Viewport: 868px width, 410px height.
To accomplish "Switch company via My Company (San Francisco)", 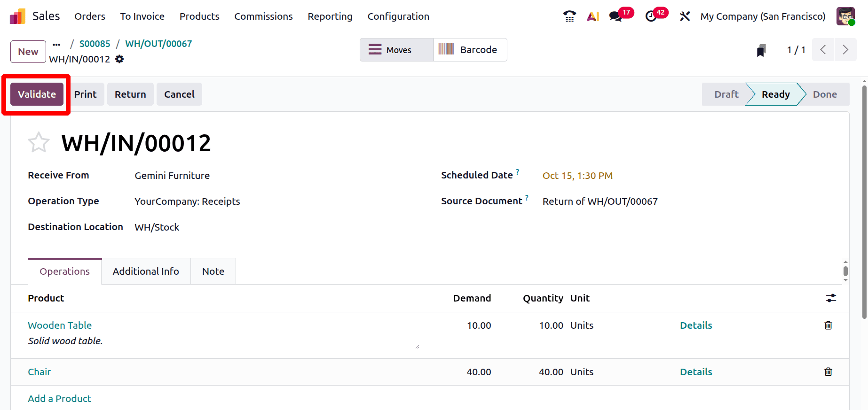I will pos(763,16).
